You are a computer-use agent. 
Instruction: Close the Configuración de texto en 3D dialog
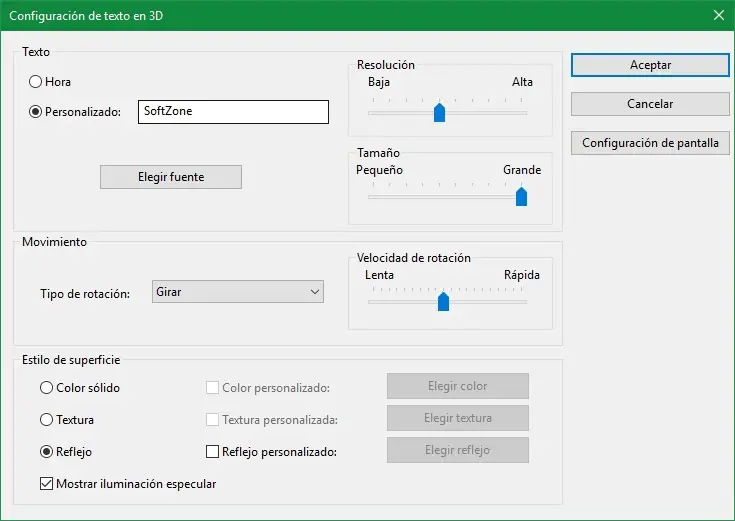[718, 15]
